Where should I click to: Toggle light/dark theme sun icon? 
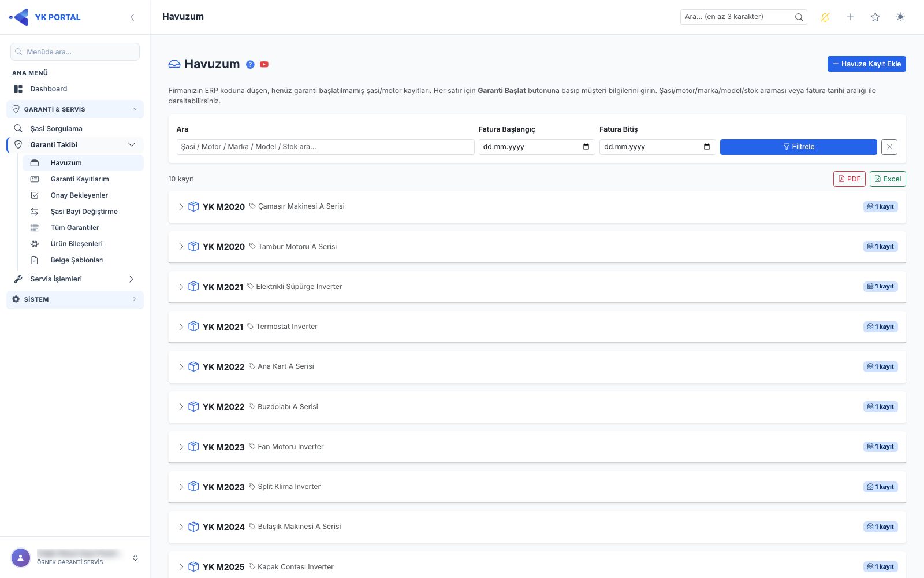tap(900, 17)
